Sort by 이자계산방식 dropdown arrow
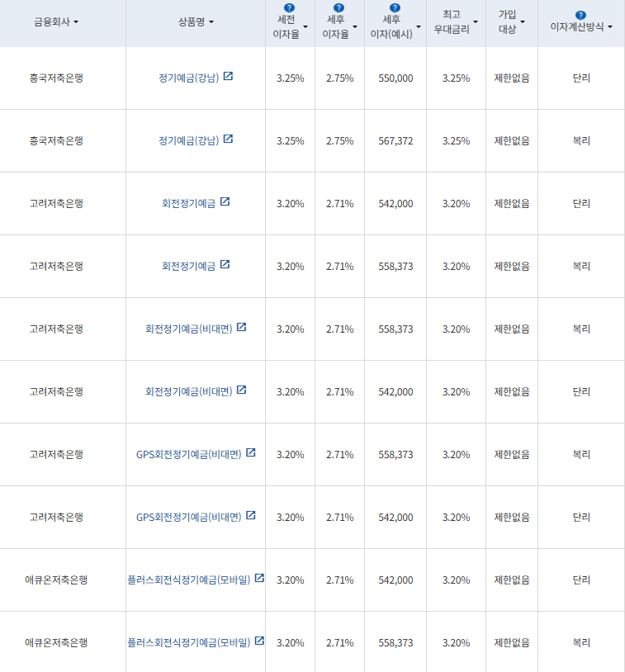Screen dimensions: 625x672 610,27
